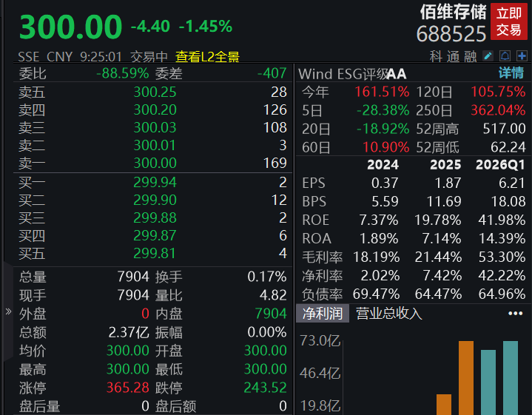Switch to 净利润 tab
The image size is (532, 415).
pos(323,313)
